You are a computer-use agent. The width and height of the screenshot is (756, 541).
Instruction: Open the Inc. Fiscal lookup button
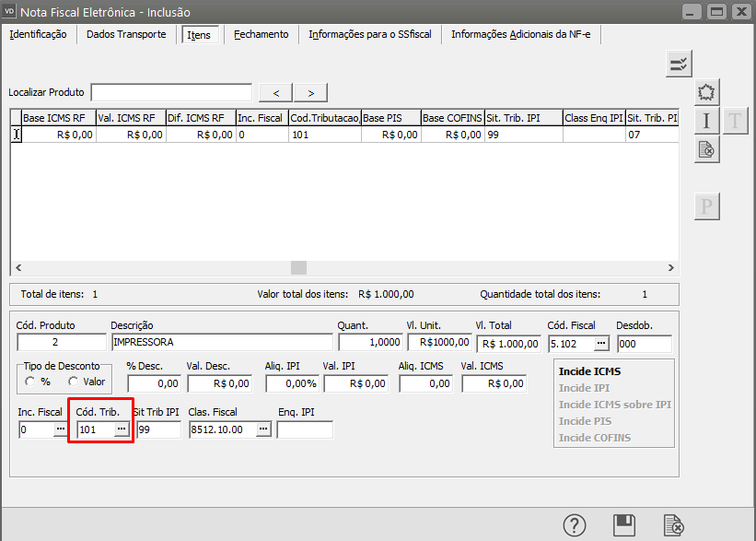(x=60, y=429)
